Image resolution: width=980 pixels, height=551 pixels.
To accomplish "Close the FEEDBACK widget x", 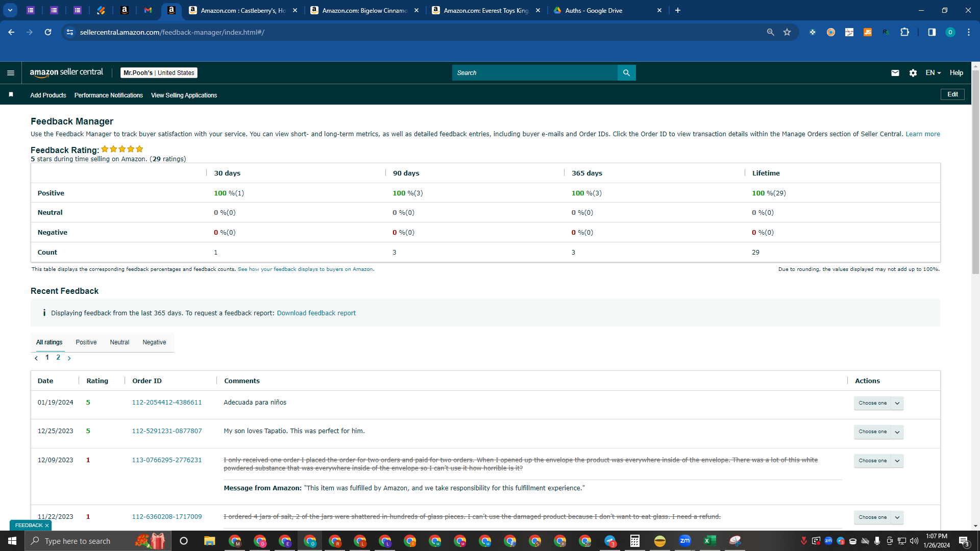I will point(47,525).
